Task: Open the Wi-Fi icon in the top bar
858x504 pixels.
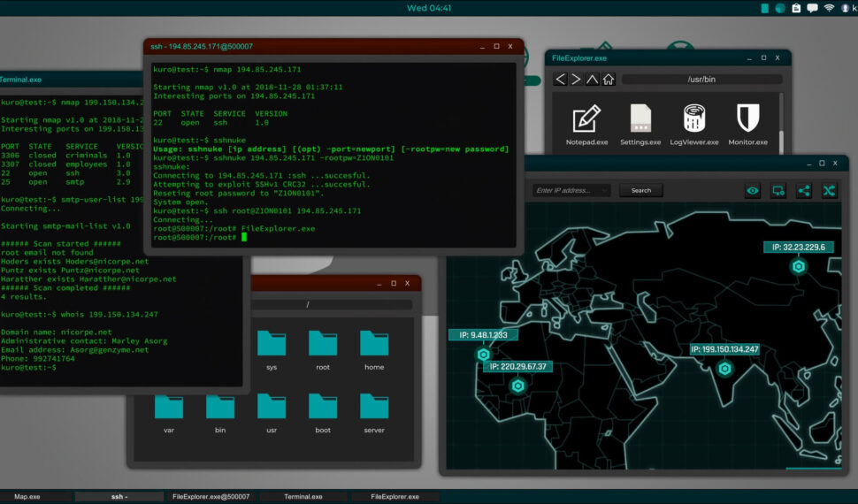Action: tap(829, 8)
